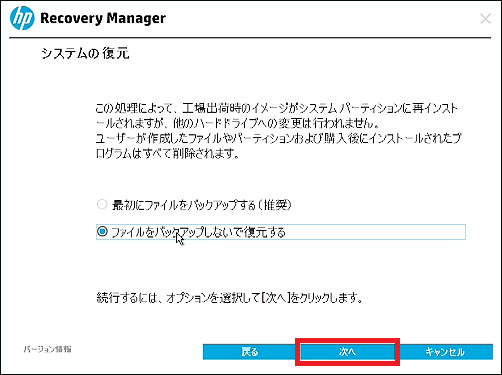Click description paragraph starting この処理によって
This screenshot has width=502, height=375.
point(279,131)
